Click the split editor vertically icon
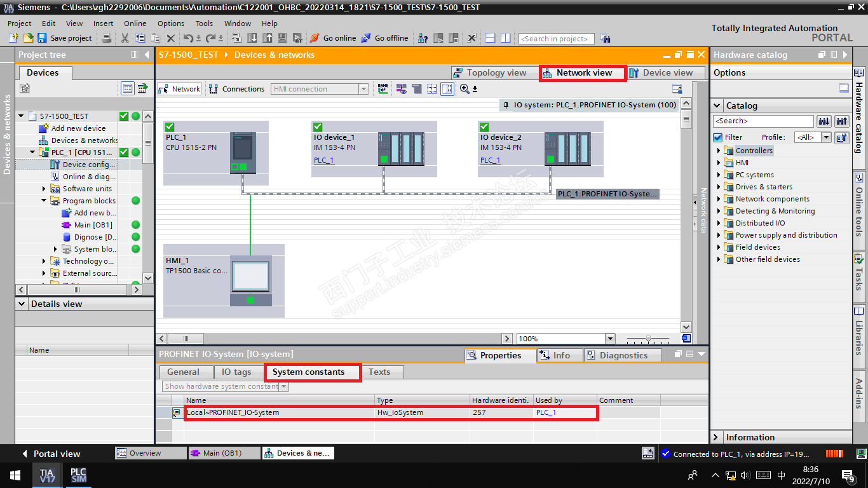Screen dimensions: 868x488 [505, 38]
